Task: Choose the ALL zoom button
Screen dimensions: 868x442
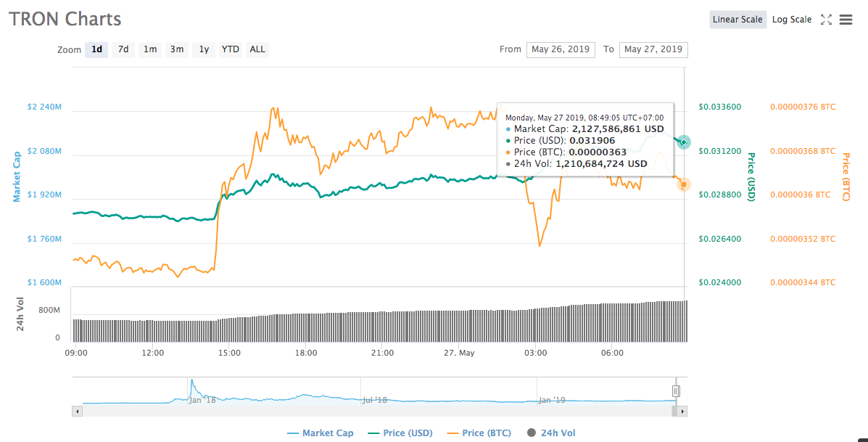Action: click(x=257, y=49)
